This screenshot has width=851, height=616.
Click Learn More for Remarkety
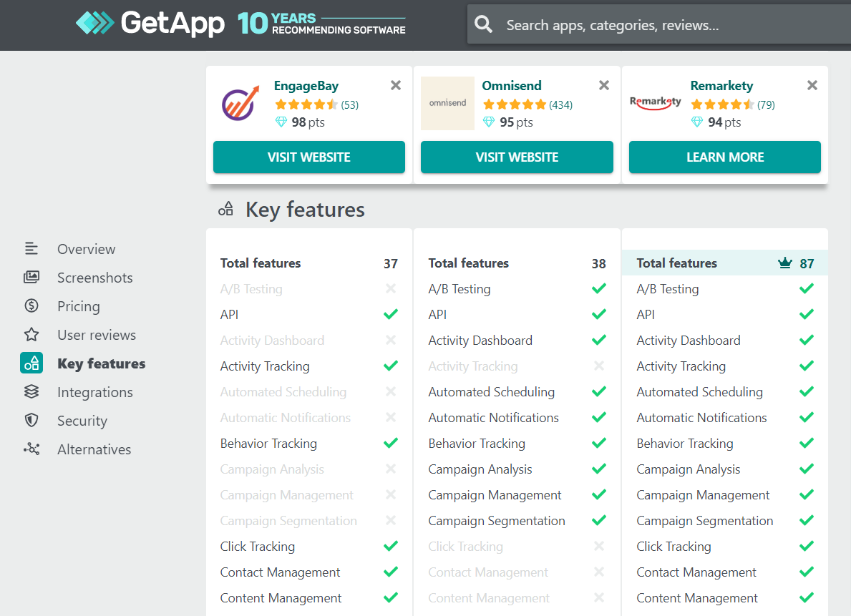725,157
